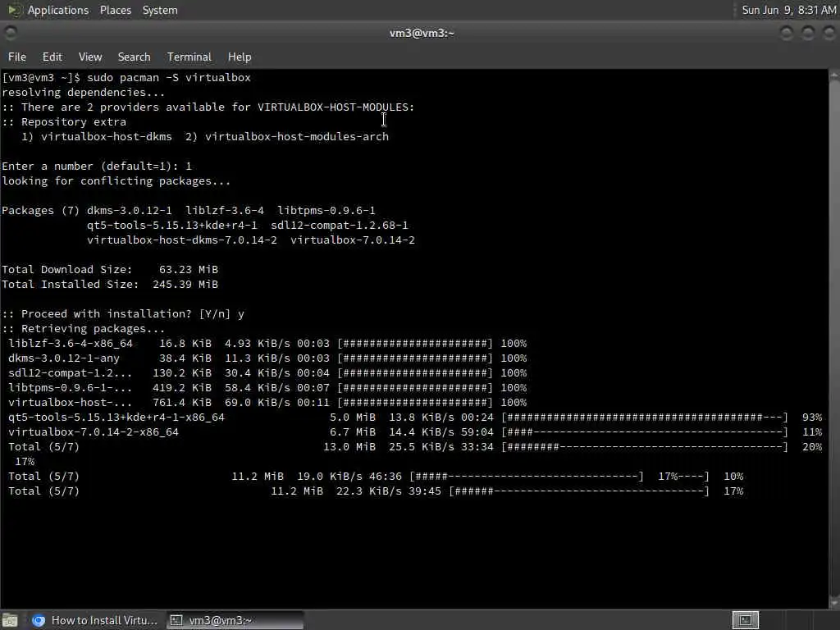Viewport: 840px width, 630px height.
Task: Click the vm3@vm3:~ window title
Action: [422, 33]
